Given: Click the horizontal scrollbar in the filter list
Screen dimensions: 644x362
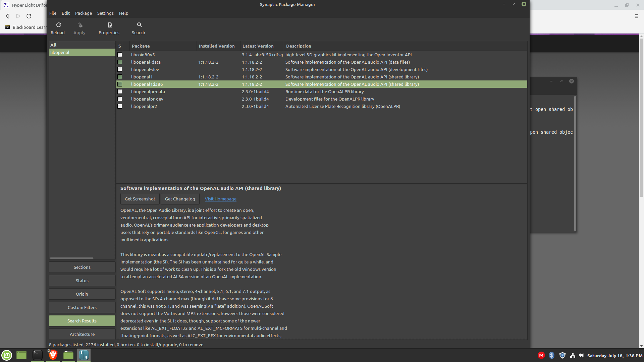Looking at the screenshot, I should 72,258.
